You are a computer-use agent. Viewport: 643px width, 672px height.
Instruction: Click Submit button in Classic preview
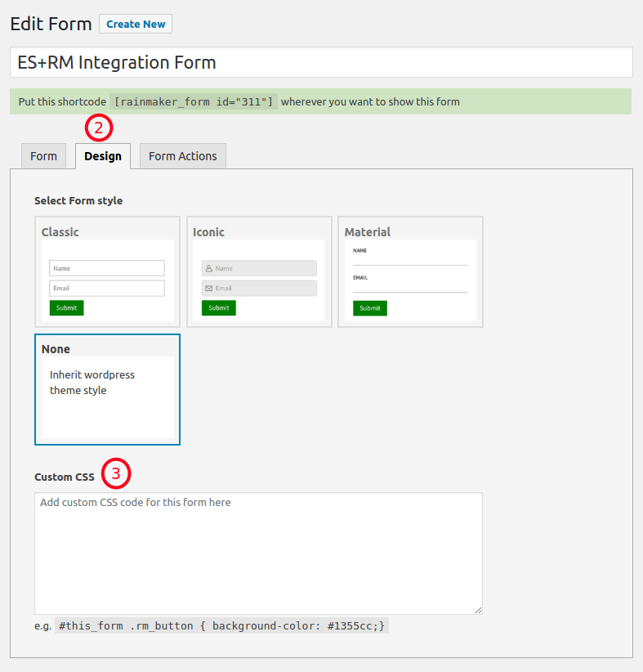pos(66,307)
